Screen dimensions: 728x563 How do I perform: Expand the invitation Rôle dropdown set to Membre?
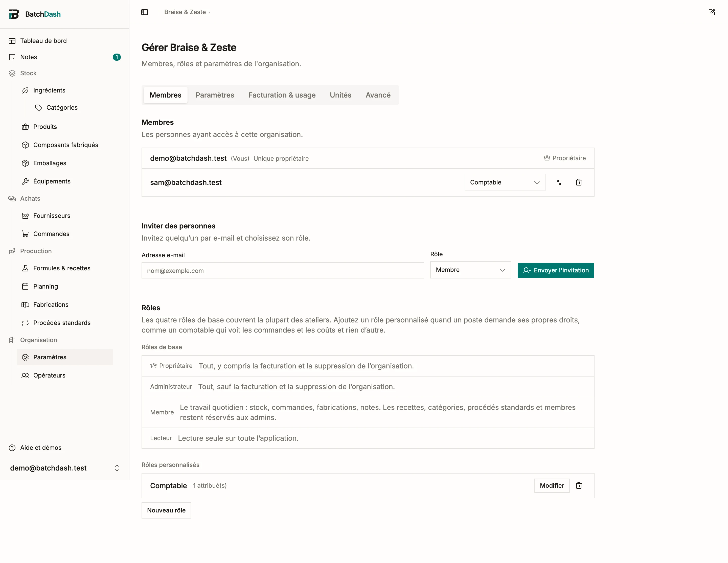click(470, 270)
